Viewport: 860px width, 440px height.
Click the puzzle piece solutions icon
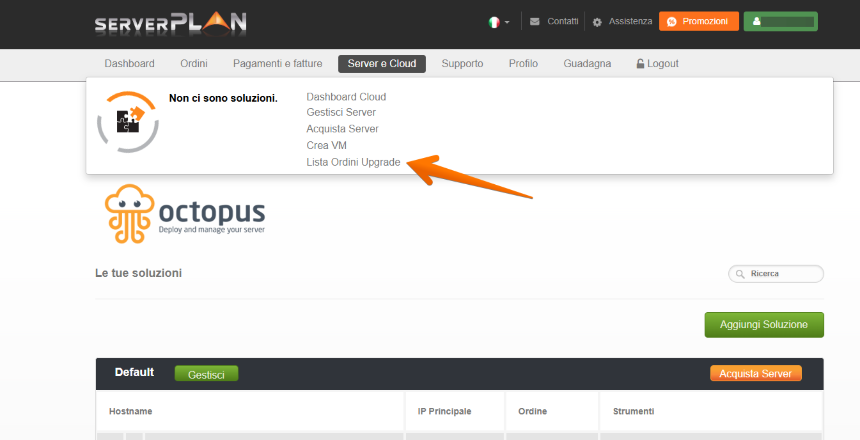pos(127,120)
